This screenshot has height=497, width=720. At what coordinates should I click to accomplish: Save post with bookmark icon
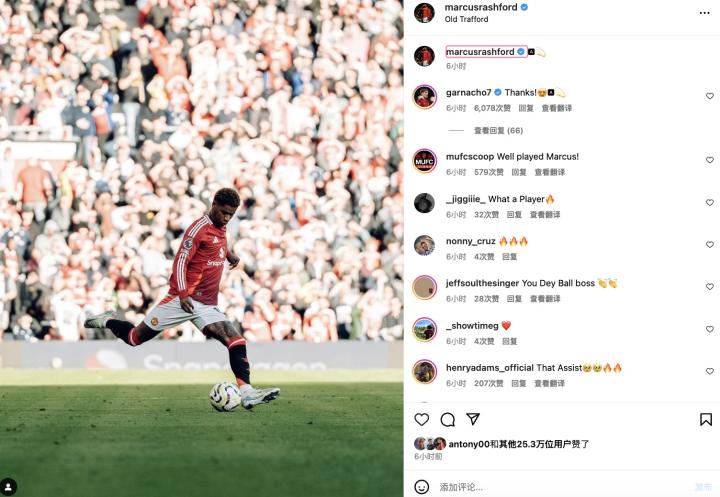(x=706, y=419)
